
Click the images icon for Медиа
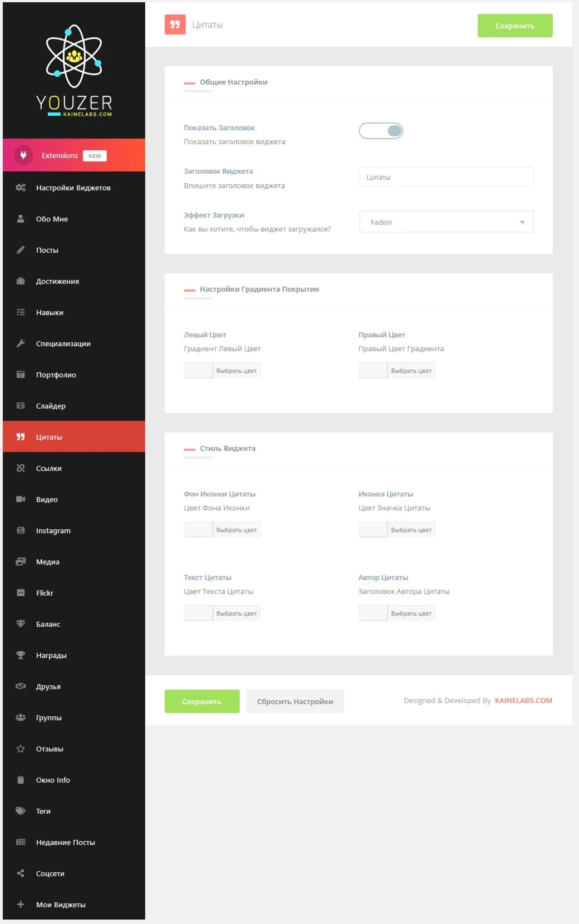21,562
